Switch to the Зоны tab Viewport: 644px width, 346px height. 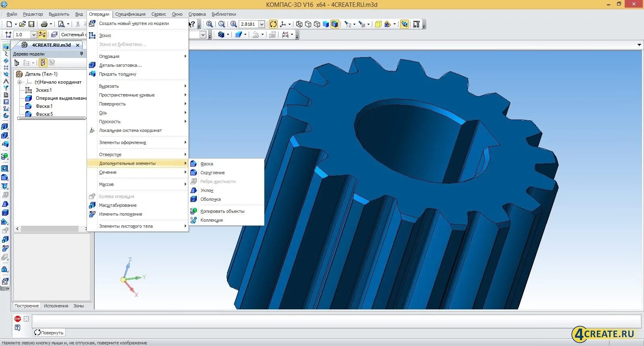coord(78,306)
